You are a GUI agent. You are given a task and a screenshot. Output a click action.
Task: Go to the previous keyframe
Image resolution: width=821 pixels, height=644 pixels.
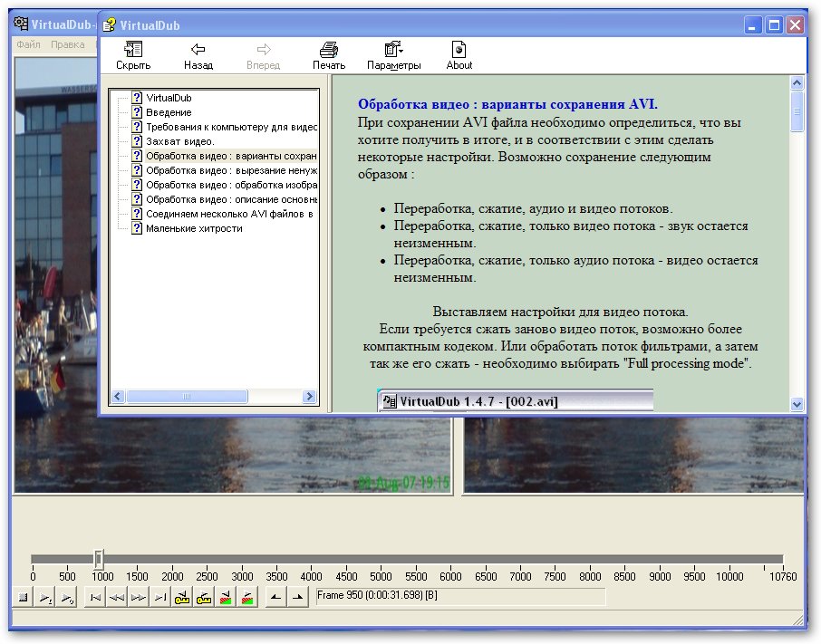tap(182, 598)
